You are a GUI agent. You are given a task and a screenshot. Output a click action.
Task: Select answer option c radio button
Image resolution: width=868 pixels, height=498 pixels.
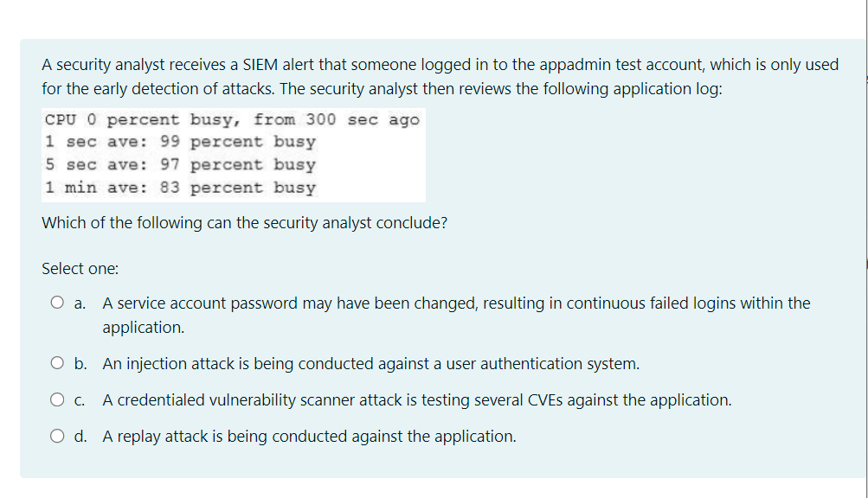pos(56,399)
